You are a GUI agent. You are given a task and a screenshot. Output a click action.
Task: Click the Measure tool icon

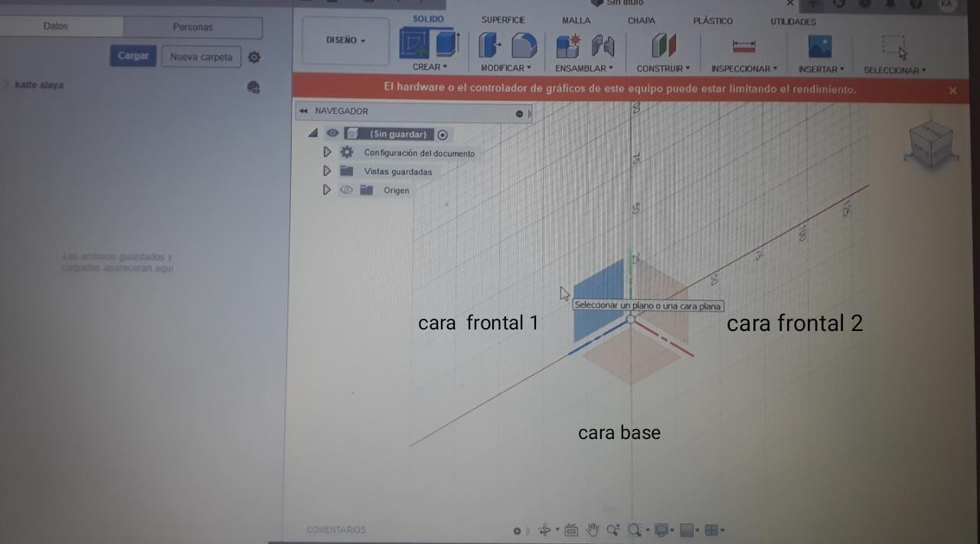point(743,47)
